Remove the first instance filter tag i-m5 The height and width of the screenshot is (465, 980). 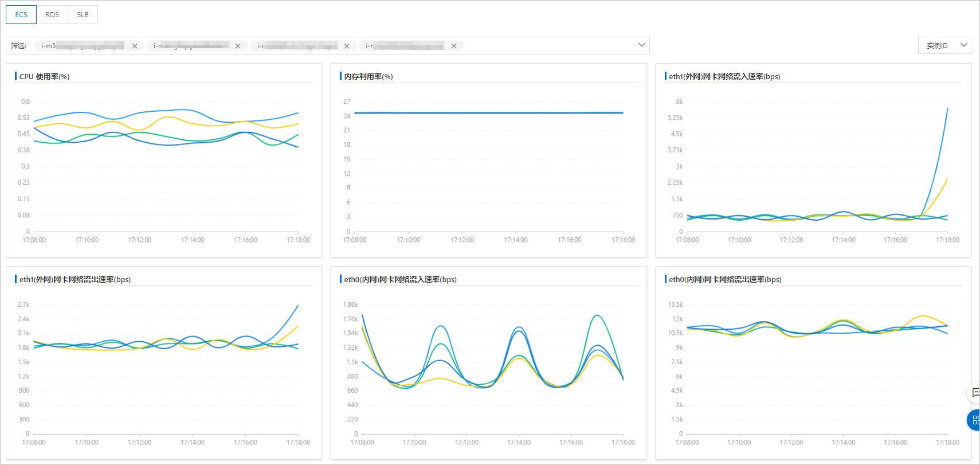click(135, 46)
